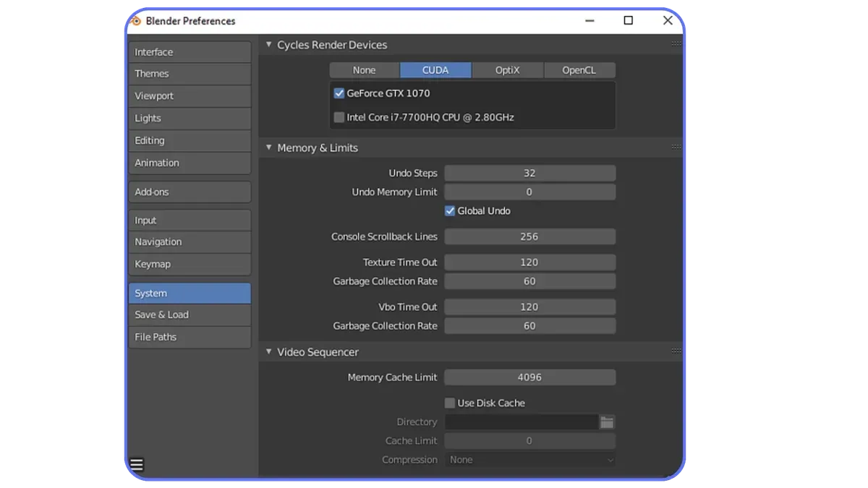Click the 'Undo Steps' label

413,174
